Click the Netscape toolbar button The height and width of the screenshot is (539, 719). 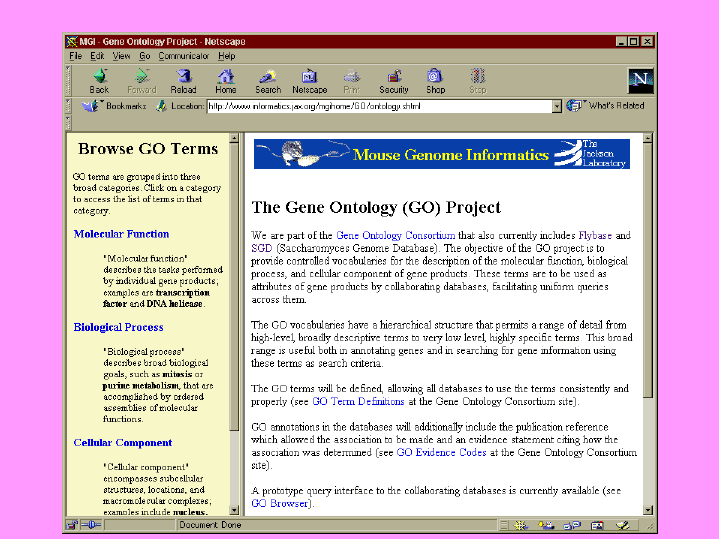pos(309,81)
